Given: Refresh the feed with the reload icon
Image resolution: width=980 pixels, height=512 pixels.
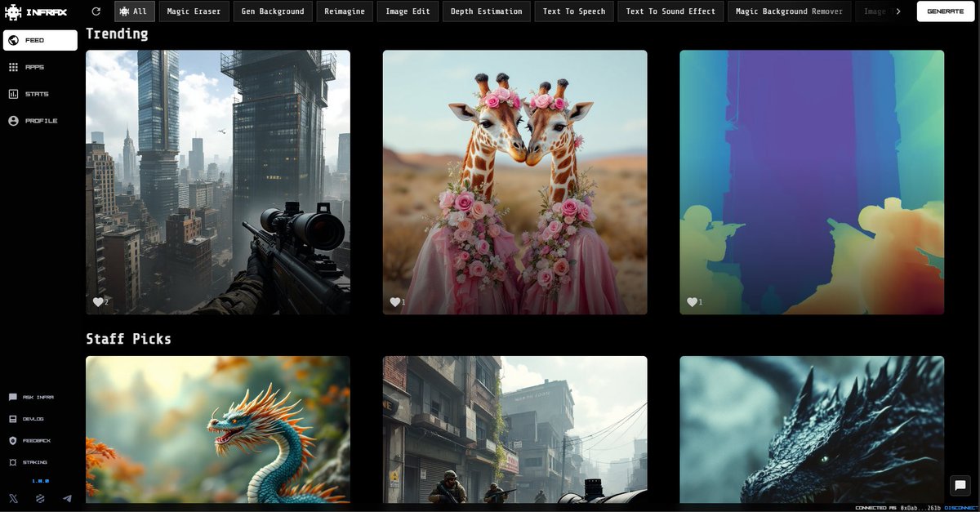Looking at the screenshot, I should tap(96, 11).
